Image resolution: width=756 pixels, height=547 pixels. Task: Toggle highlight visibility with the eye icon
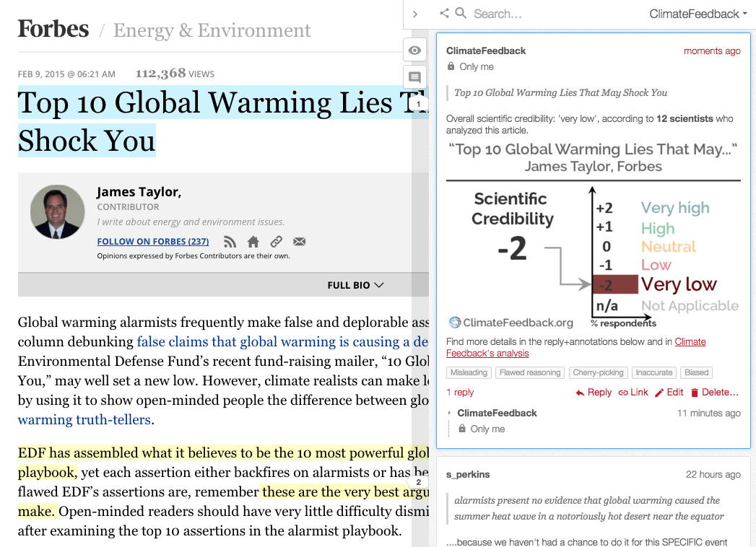[414, 50]
